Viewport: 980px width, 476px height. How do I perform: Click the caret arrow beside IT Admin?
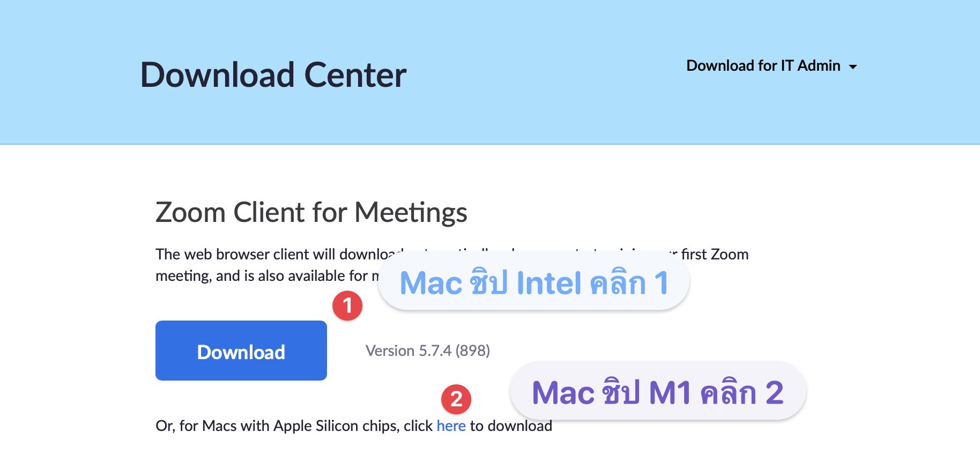point(853,67)
